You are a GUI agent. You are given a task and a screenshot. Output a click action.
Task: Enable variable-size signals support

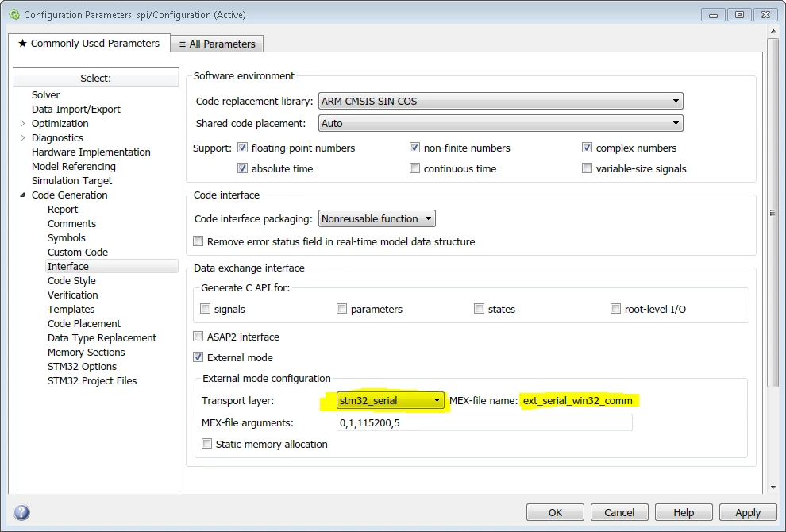tap(587, 168)
